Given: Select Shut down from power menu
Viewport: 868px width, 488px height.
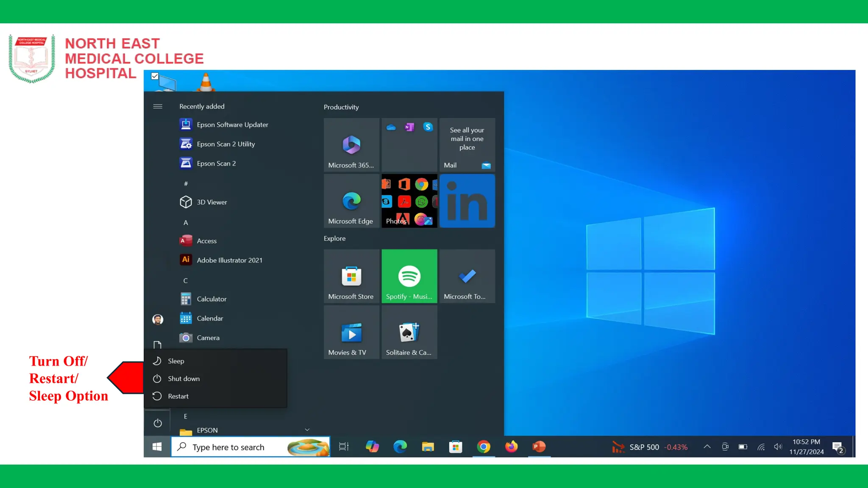Looking at the screenshot, I should [184, 379].
